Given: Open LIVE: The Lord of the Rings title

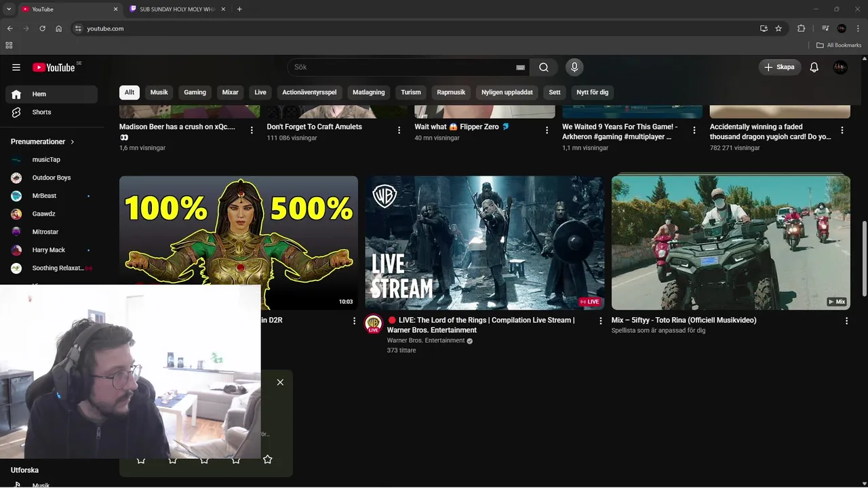Looking at the screenshot, I should 481,325.
